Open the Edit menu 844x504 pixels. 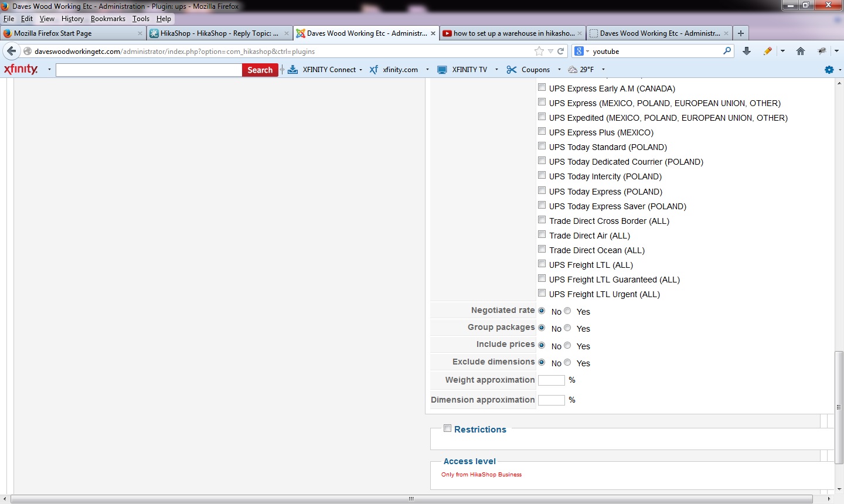(x=27, y=19)
